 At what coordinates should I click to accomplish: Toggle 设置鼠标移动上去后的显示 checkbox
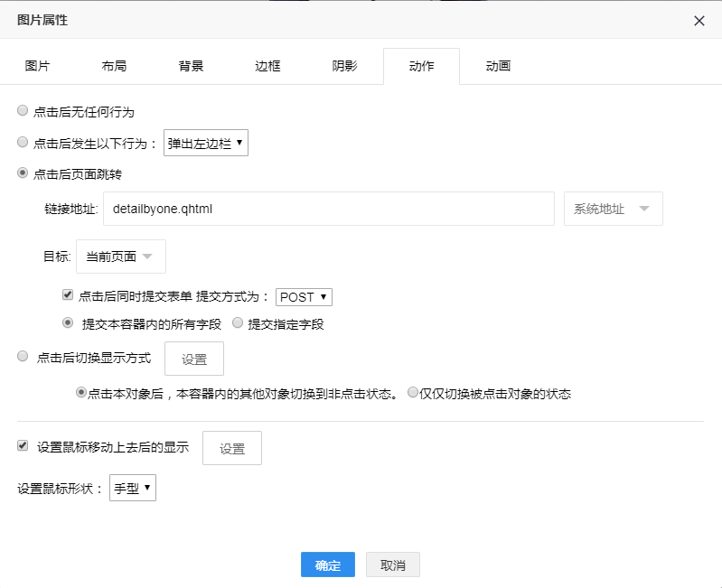click(x=23, y=445)
